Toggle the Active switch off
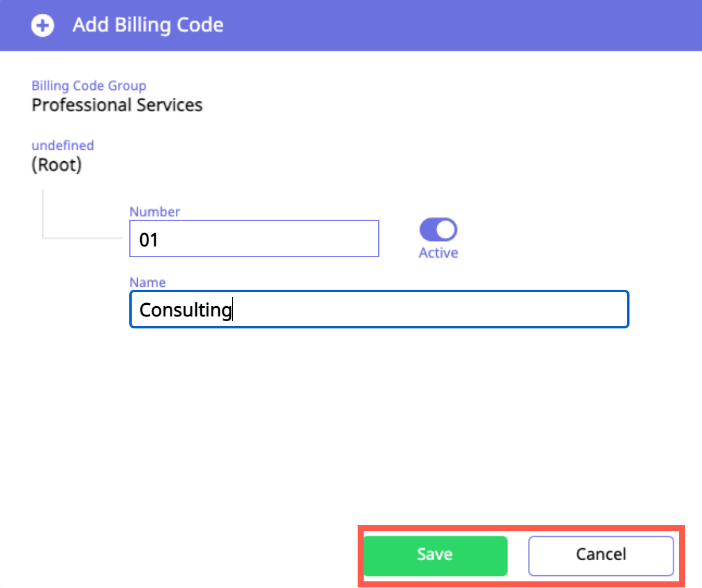 [438, 230]
